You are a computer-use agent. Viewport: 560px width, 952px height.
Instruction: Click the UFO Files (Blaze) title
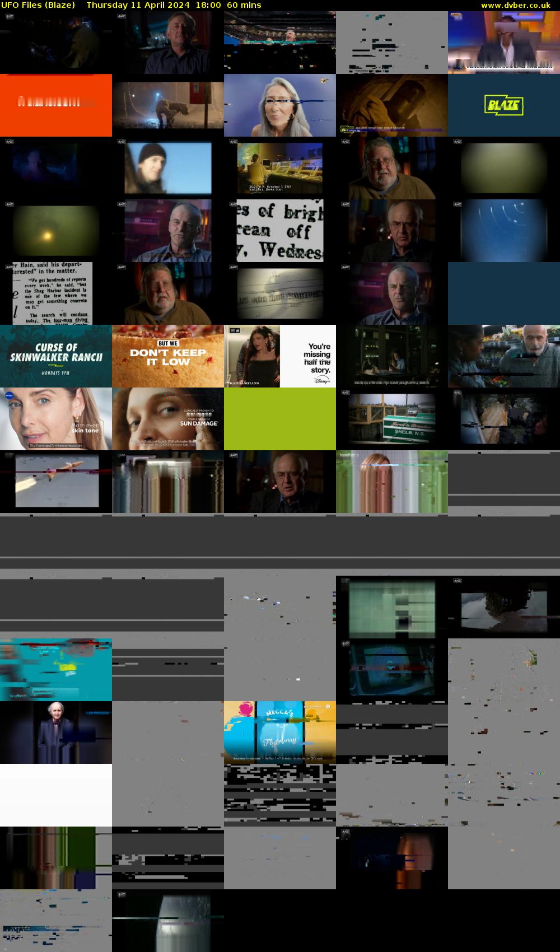[38, 5]
